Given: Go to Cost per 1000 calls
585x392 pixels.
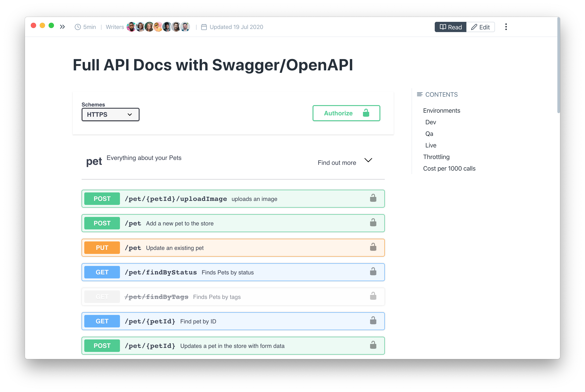Looking at the screenshot, I should [x=449, y=169].
